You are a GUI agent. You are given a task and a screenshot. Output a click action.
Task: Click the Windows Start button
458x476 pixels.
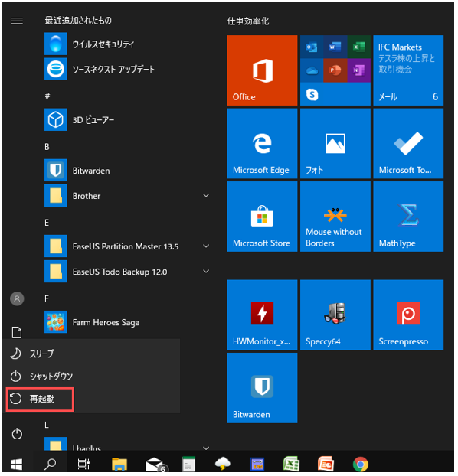[16, 465]
